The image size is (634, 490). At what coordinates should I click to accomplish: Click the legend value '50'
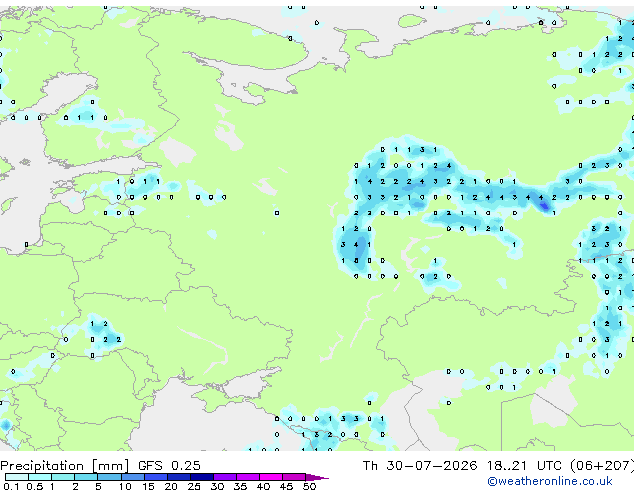309,486
